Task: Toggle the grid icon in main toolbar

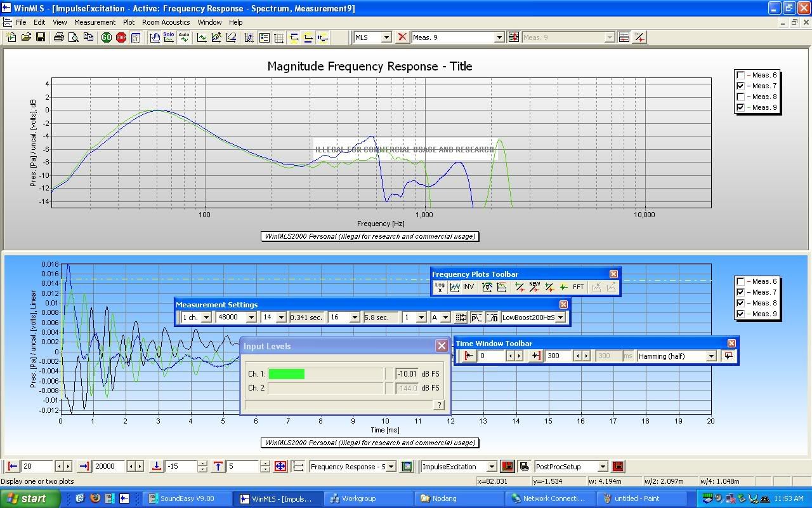Action: (x=278, y=37)
